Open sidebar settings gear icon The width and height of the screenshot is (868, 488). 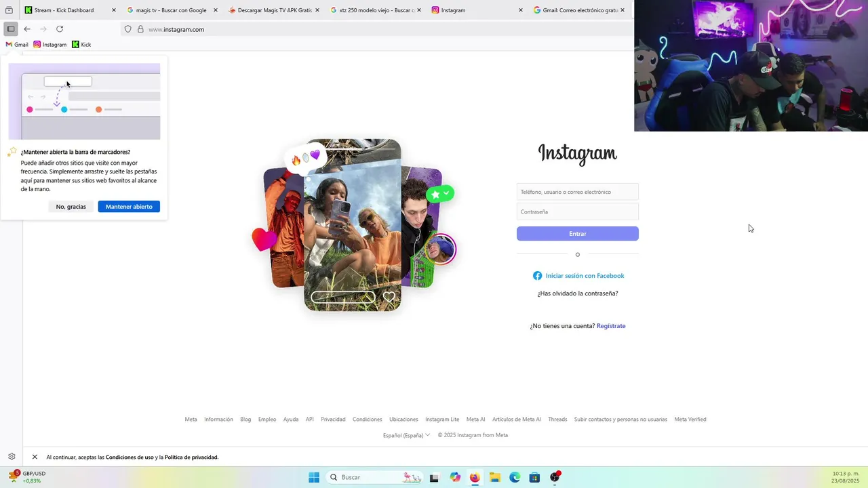point(12,457)
